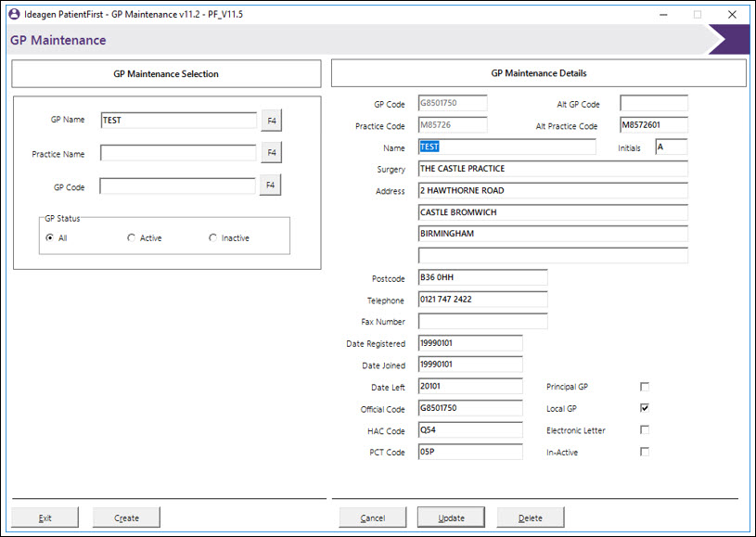Tick the In-Active checkbox

pos(644,452)
